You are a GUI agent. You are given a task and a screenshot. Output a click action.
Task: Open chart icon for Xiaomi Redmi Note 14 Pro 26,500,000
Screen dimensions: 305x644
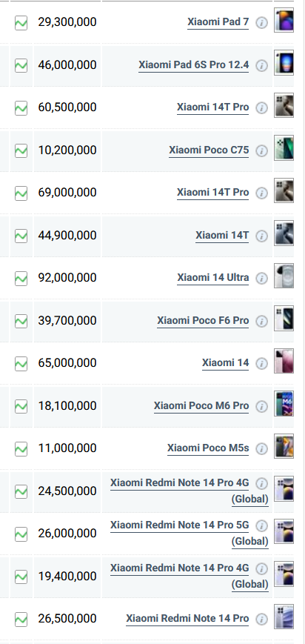(21, 619)
